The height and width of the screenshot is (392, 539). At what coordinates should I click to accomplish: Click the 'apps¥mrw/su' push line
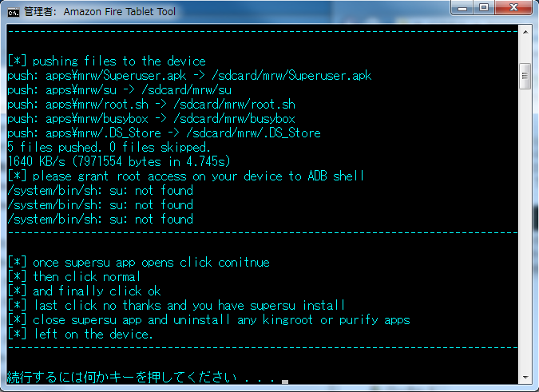(119, 90)
